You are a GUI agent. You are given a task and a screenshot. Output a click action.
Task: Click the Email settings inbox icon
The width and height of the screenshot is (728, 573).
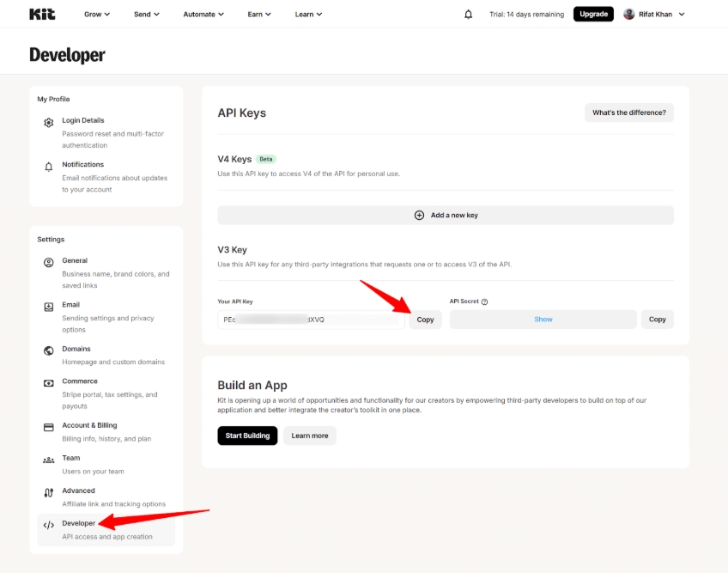pos(49,307)
